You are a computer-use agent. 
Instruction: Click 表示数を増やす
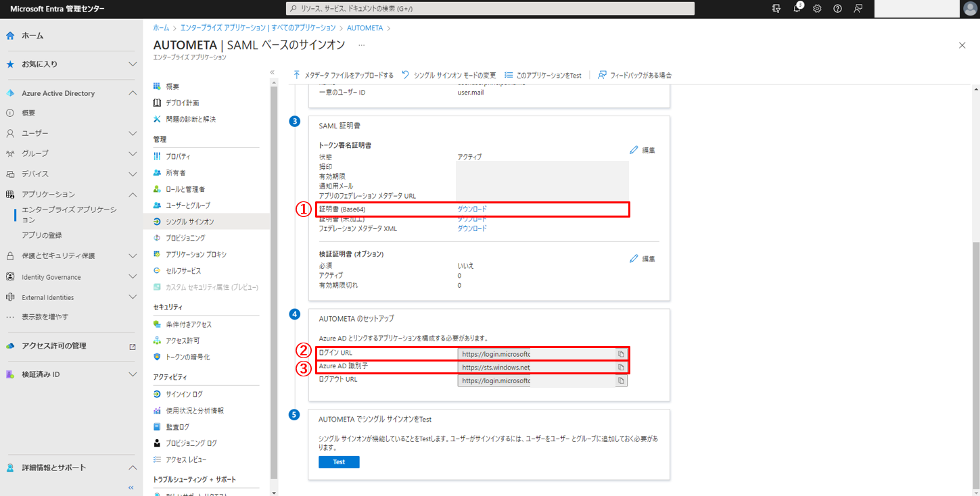pyautogui.click(x=45, y=316)
